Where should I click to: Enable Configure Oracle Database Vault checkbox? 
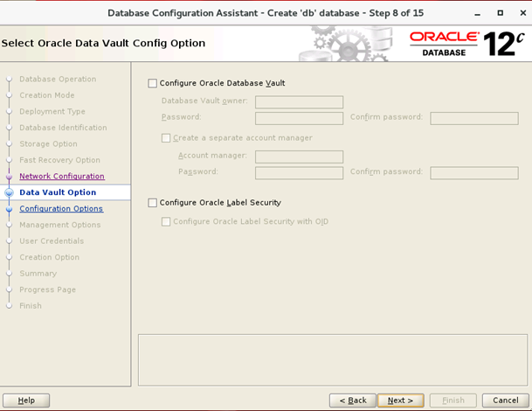[152, 83]
